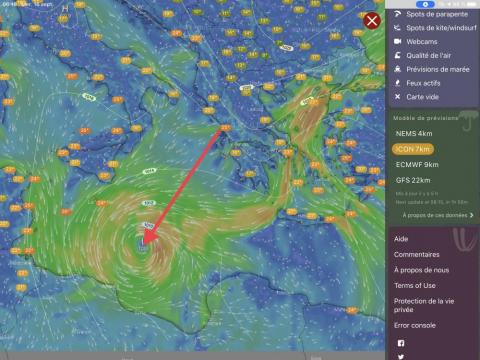Open the À propos de nous link
This screenshot has width=480, height=360.
pyautogui.click(x=421, y=270)
